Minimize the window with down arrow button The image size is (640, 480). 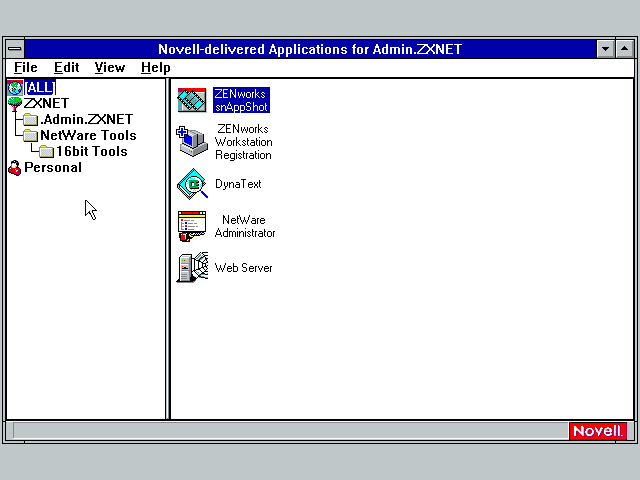point(605,49)
